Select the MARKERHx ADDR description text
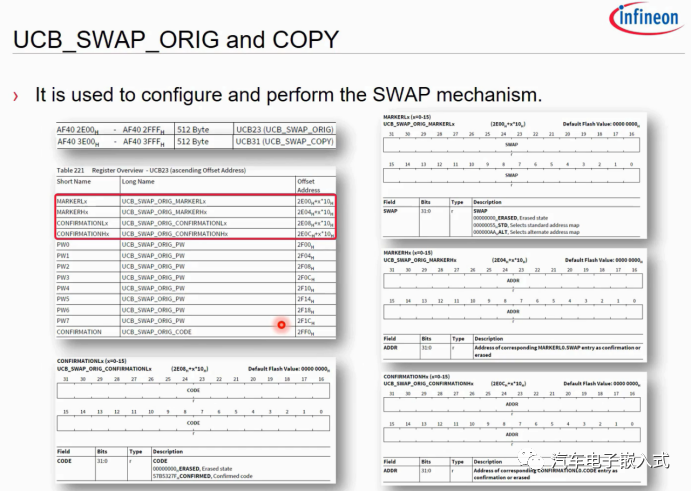Image resolution: width=692 pixels, height=491 pixels. 557,351
